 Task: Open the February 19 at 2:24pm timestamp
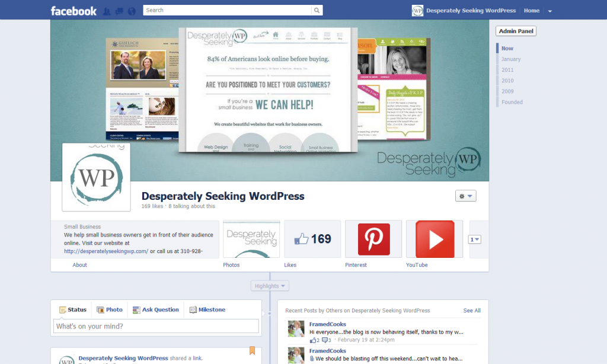[x=366, y=340]
